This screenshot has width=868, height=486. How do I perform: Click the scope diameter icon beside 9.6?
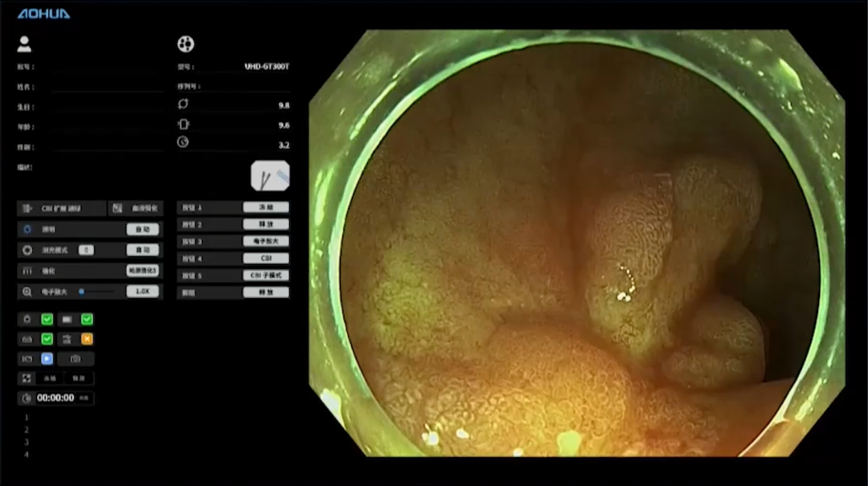183,125
